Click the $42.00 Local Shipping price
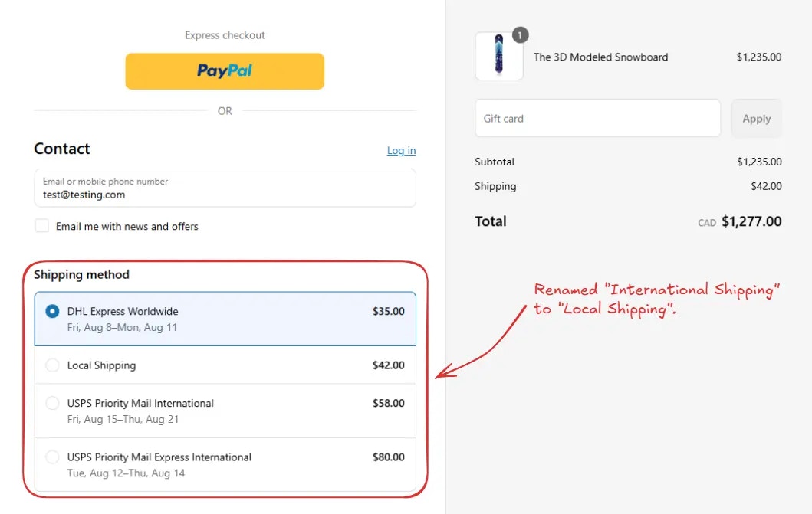This screenshot has height=514, width=812. pos(389,365)
